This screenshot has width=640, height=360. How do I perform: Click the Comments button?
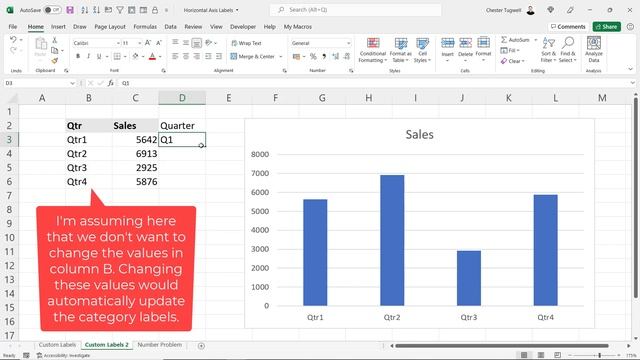click(x=568, y=27)
